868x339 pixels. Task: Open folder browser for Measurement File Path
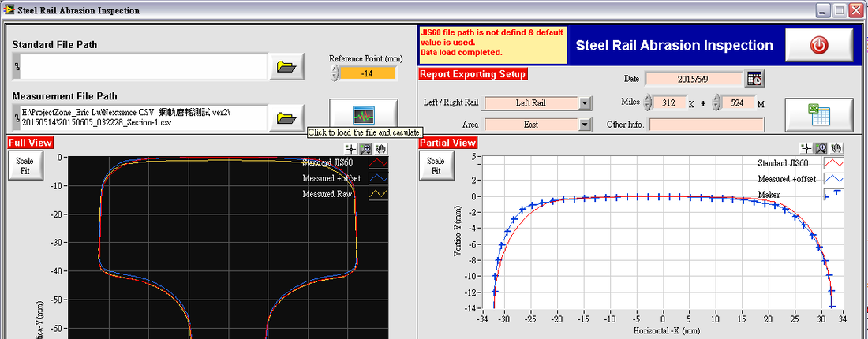pos(286,117)
